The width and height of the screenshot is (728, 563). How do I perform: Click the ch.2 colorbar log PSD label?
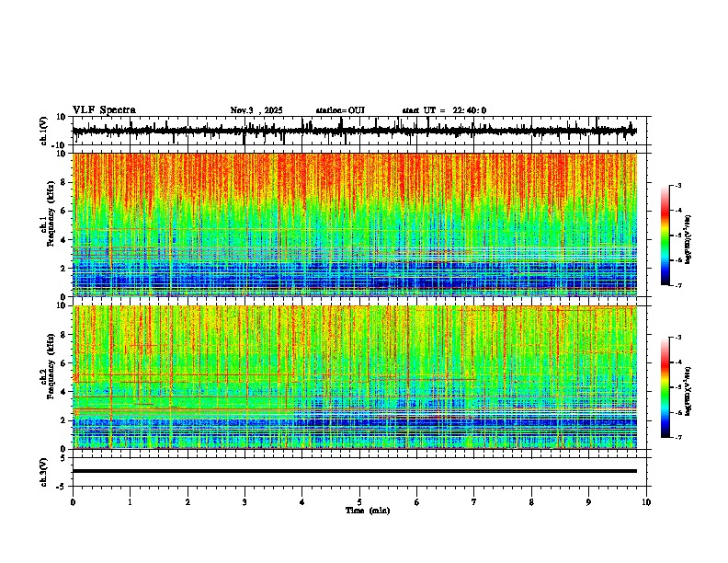[688, 391]
